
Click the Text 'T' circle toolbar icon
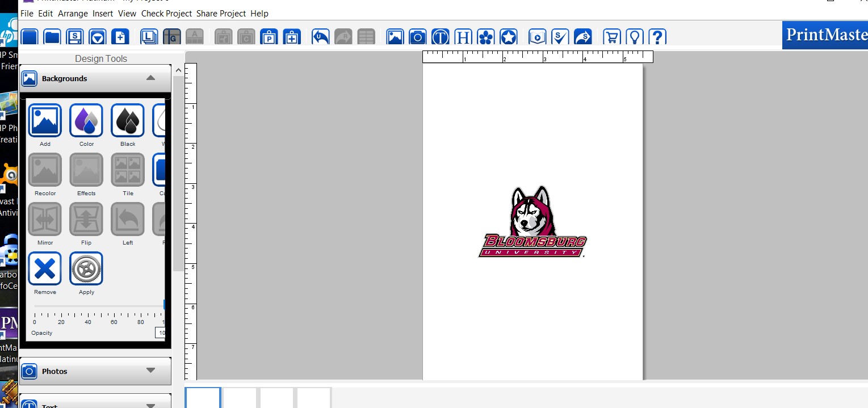441,37
